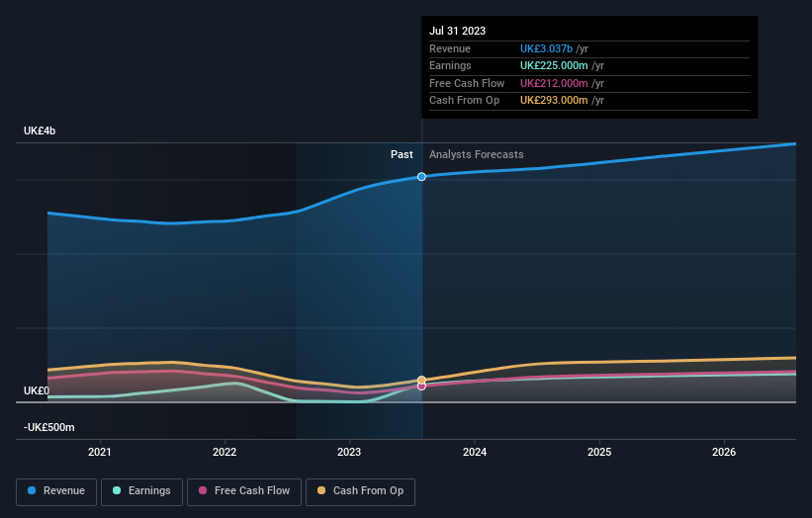Click the -UK£500m y-axis label
812x518 pixels.
click(49, 427)
